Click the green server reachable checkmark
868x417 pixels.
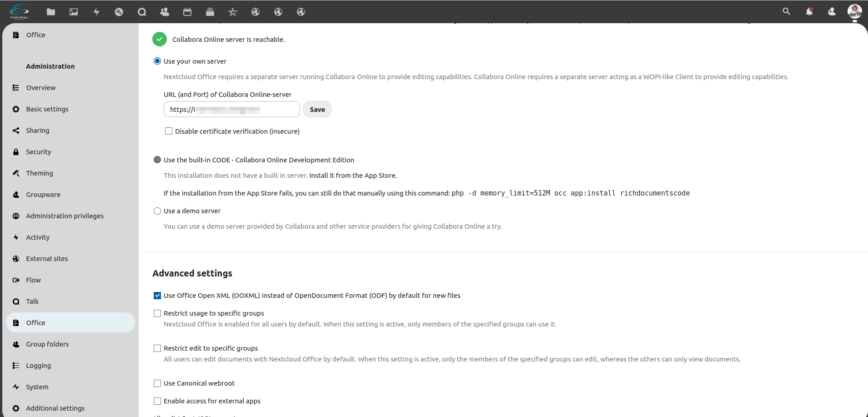[x=160, y=40]
